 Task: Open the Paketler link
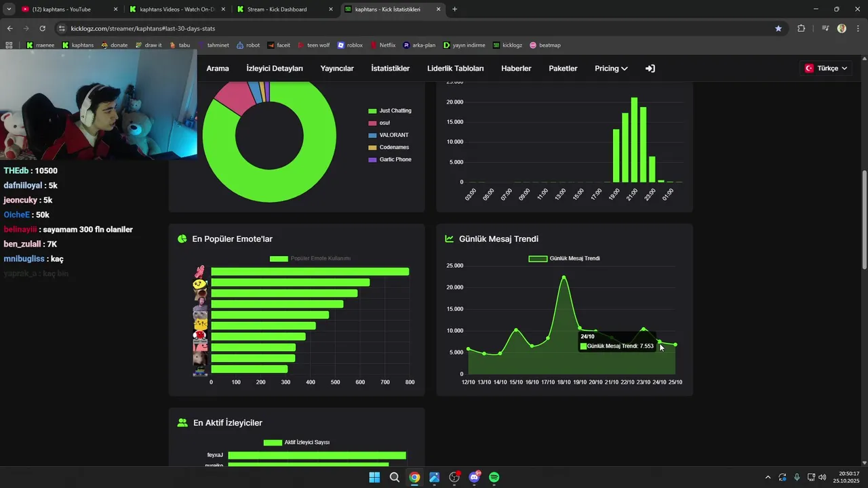563,68
